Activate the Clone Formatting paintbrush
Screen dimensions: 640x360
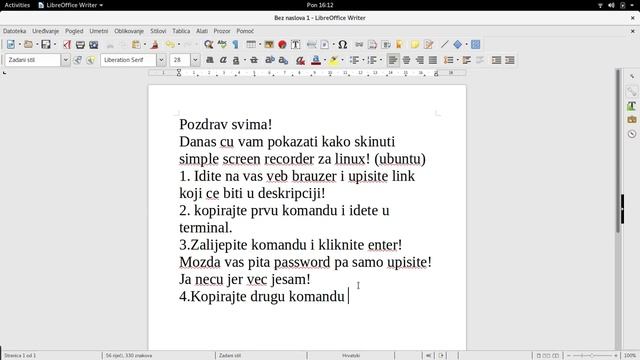coord(154,44)
